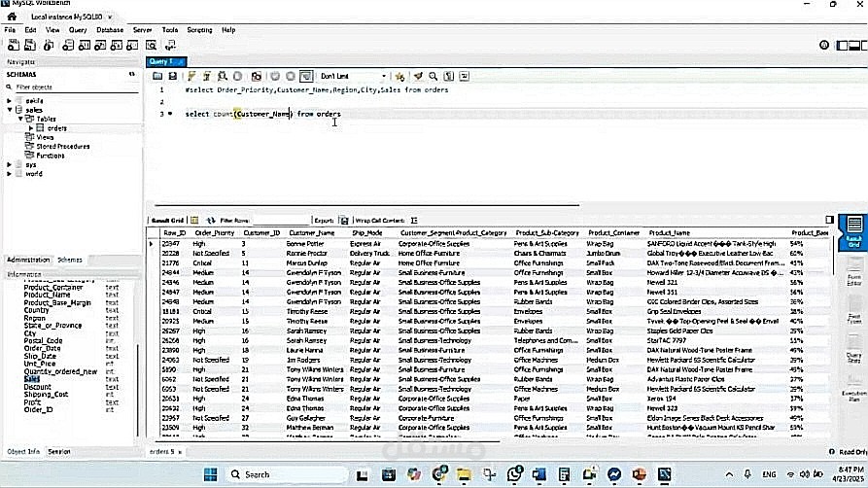
Task: Open the File menu
Action: [x=10, y=30]
